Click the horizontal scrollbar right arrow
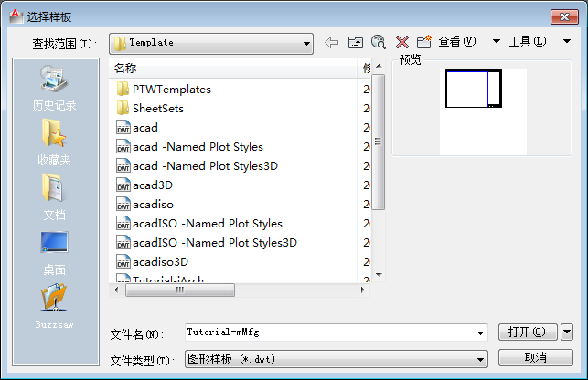The width and height of the screenshot is (588, 380). tap(363, 290)
